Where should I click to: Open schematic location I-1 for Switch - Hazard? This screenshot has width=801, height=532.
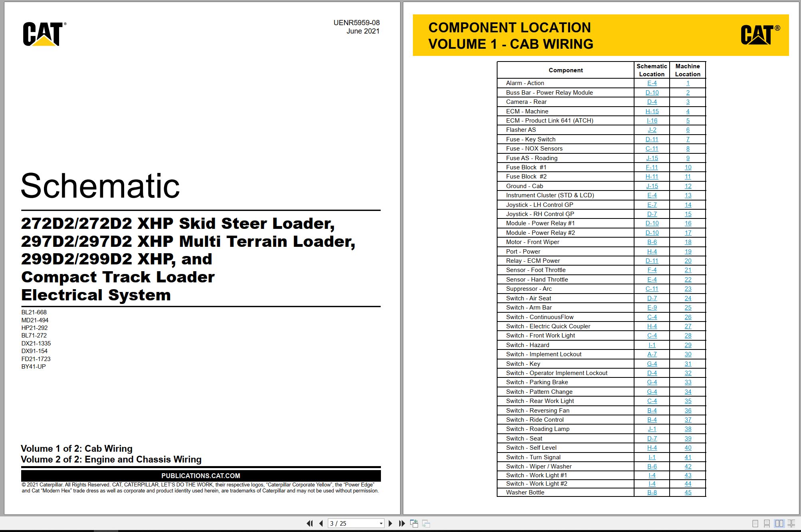(x=652, y=345)
